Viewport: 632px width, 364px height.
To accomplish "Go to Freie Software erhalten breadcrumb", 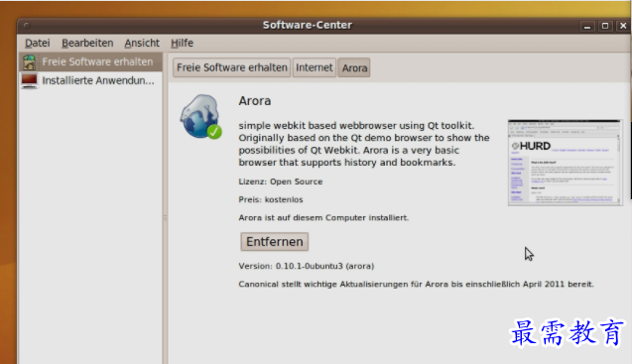I will pyautogui.click(x=232, y=67).
